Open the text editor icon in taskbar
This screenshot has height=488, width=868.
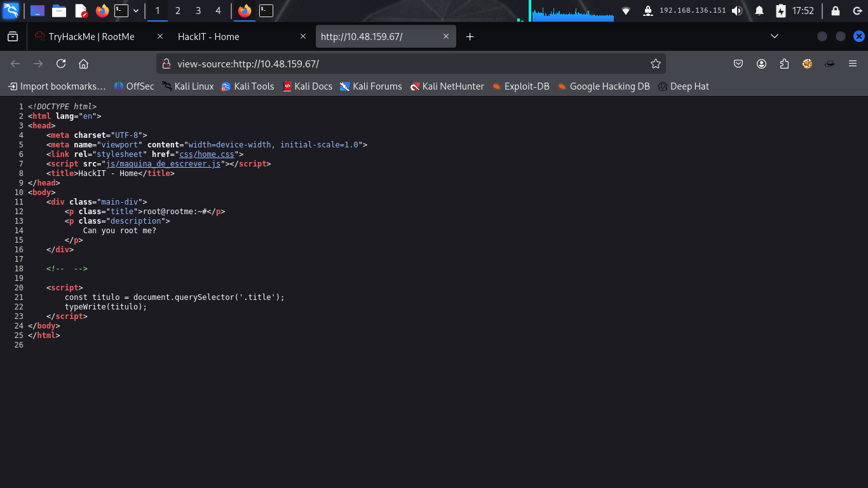click(x=81, y=11)
